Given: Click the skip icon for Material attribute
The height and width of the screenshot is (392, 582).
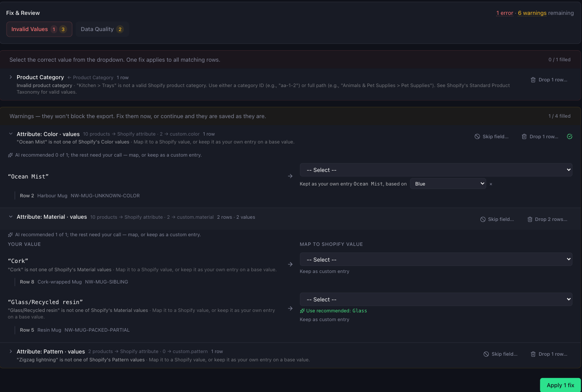Looking at the screenshot, I should point(483,219).
